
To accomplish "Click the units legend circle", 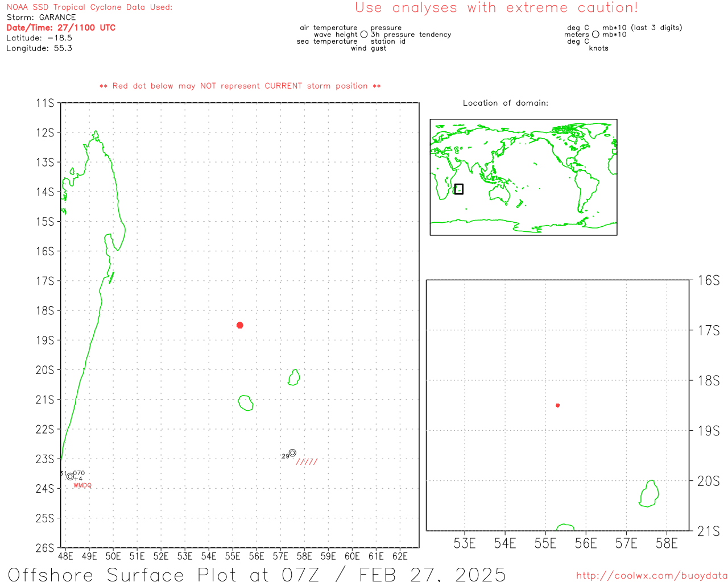I will 595,35.
